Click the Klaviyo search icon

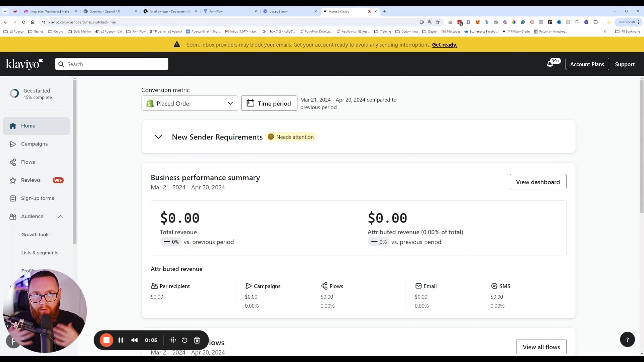click(61, 64)
